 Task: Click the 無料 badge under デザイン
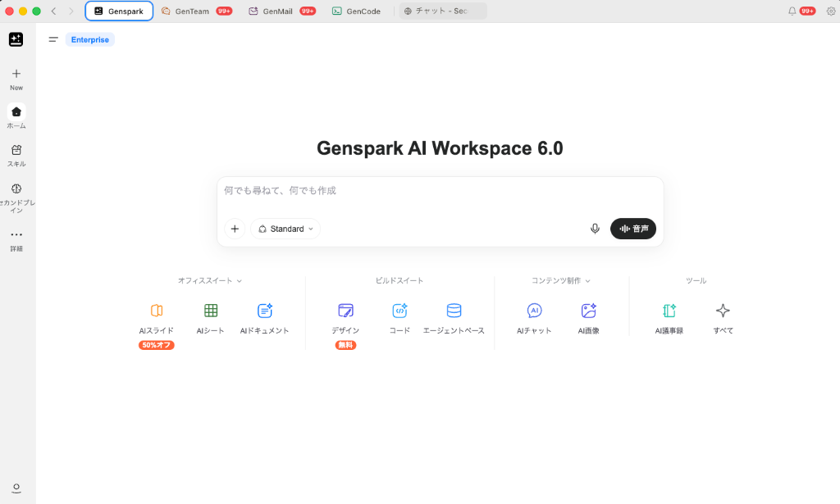pyautogui.click(x=345, y=345)
